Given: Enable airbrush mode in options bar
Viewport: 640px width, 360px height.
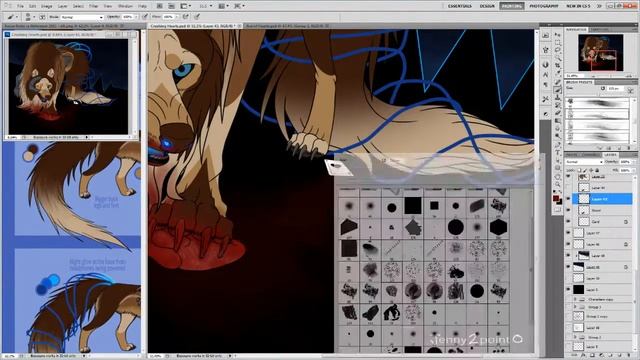Looking at the screenshot, I should 185,17.
